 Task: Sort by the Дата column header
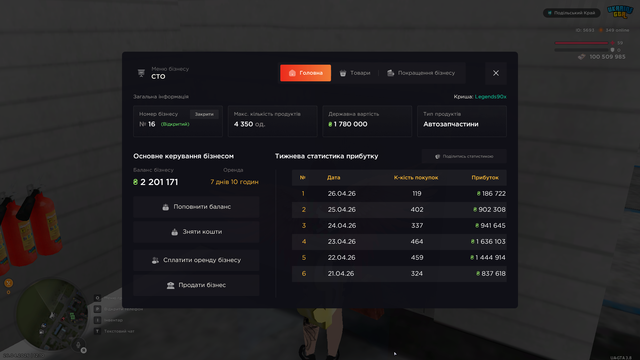(333, 178)
